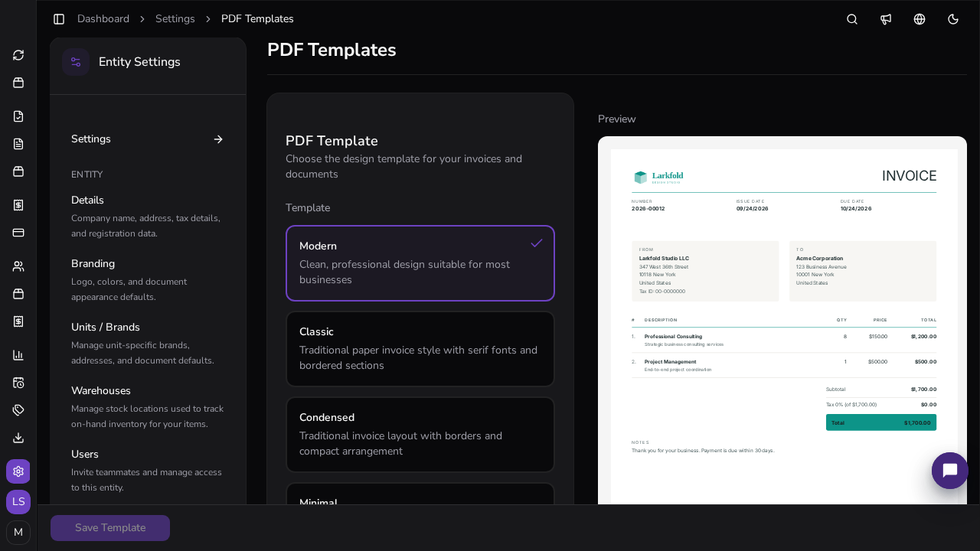Open the purple settings gear icon
Image resolution: width=980 pixels, height=551 pixels.
[x=18, y=471]
